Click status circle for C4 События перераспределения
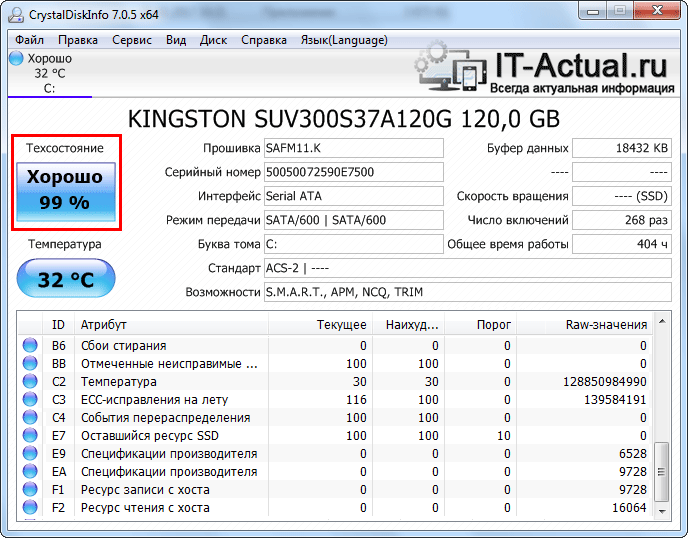The image size is (688, 538). click(x=30, y=417)
